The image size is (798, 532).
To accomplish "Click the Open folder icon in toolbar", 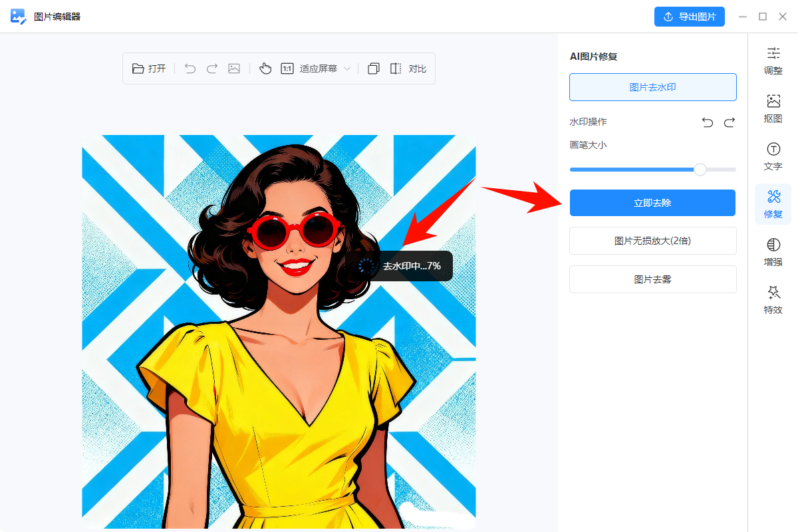I will (138, 68).
